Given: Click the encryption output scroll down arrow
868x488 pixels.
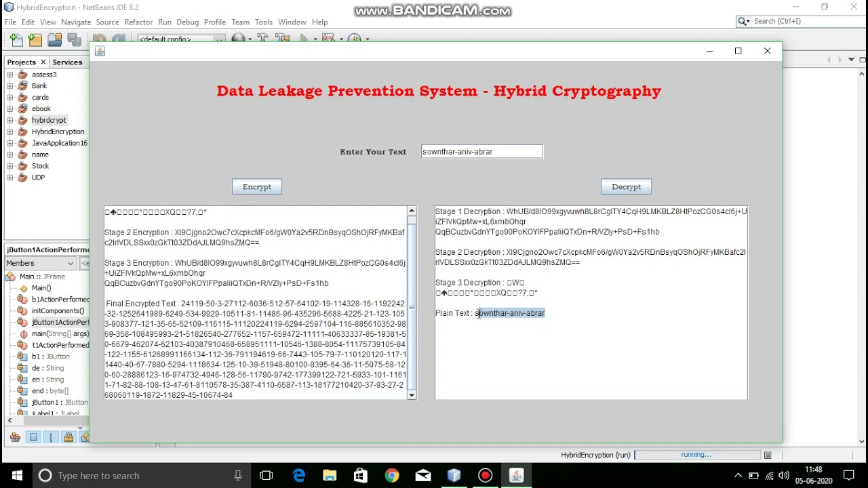Looking at the screenshot, I should coord(412,395).
